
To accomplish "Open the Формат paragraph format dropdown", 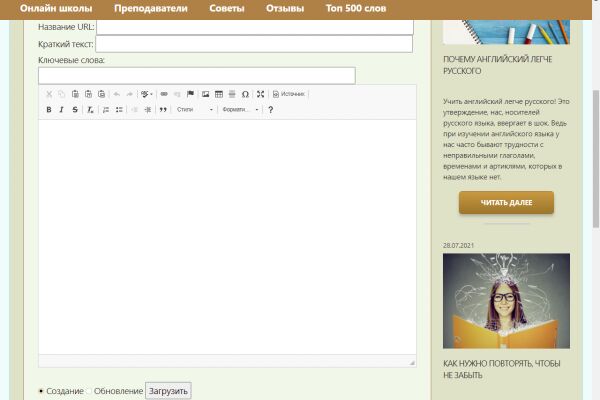I will (x=240, y=110).
